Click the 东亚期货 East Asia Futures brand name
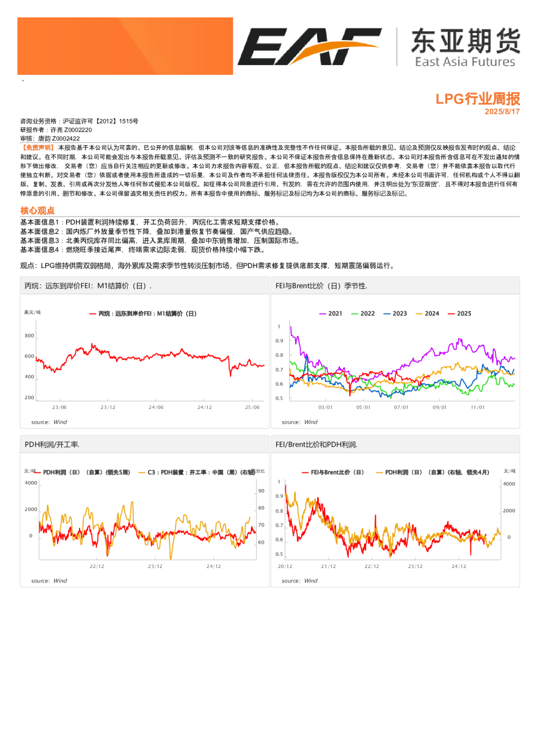 tap(465, 48)
